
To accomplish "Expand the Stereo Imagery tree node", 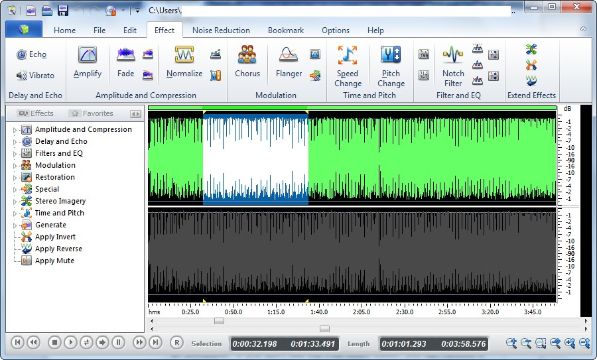I will coord(14,202).
